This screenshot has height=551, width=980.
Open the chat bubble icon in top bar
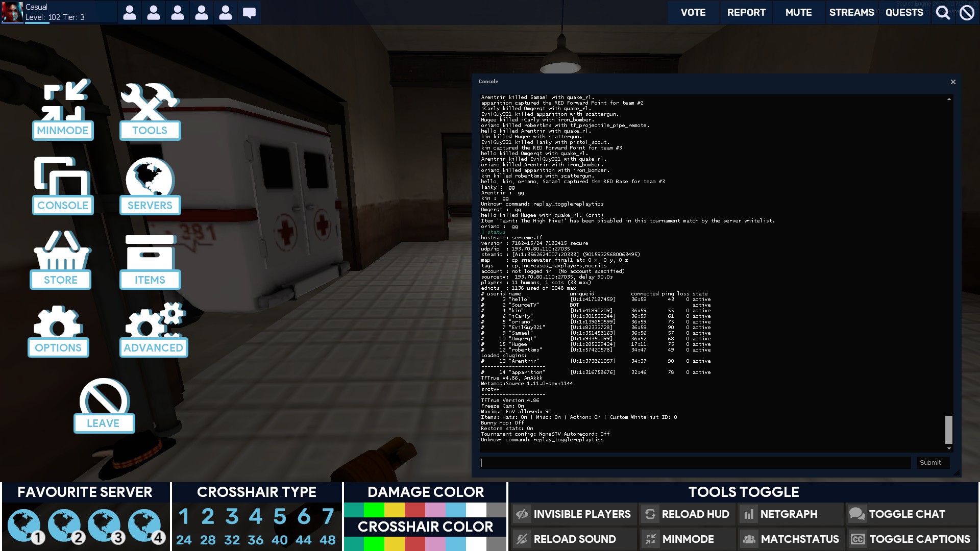(x=249, y=12)
